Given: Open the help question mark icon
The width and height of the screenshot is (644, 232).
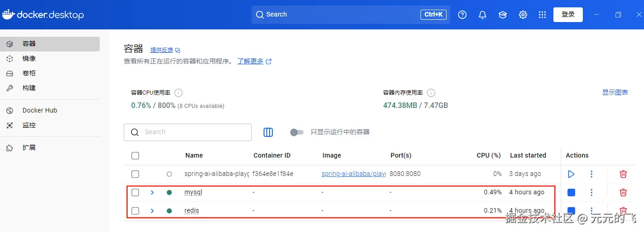Looking at the screenshot, I should click(462, 15).
